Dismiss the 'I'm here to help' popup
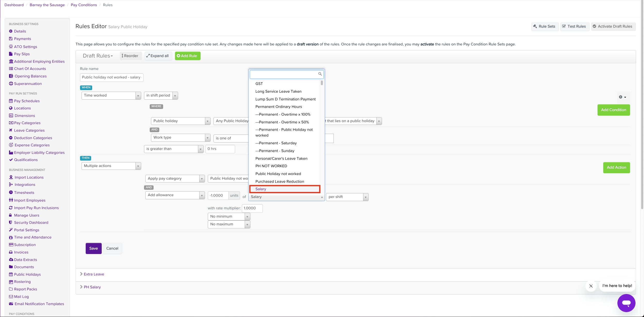Image resolution: width=644 pixels, height=317 pixels. click(x=591, y=286)
